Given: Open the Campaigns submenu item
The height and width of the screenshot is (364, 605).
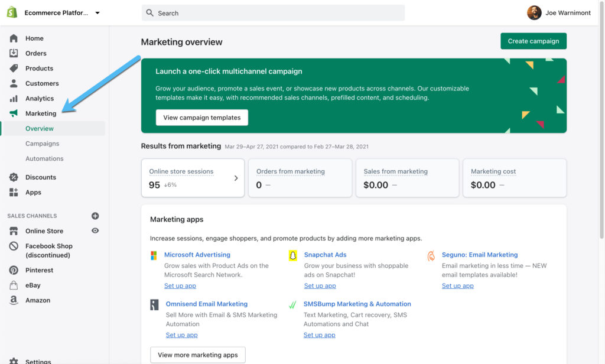Looking at the screenshot, I should point(43,144).
